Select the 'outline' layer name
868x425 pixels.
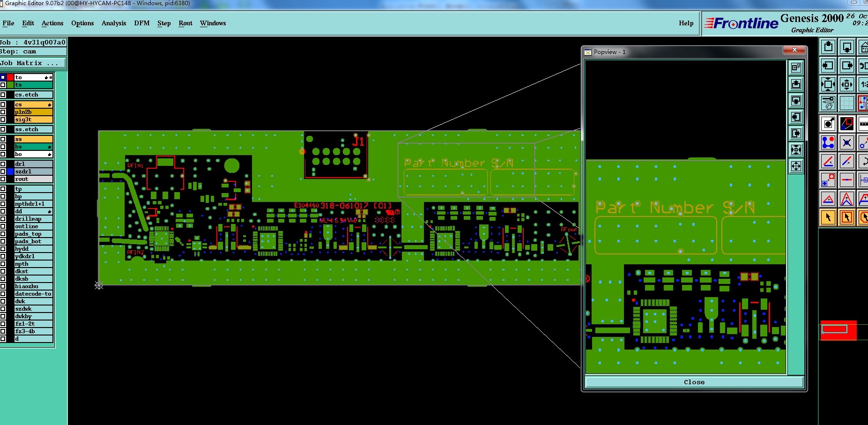[x=34, y=226]
